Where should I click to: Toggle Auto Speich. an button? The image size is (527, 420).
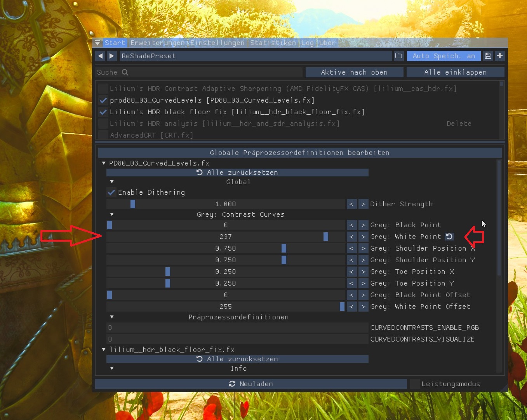click(x=444, y=56)
